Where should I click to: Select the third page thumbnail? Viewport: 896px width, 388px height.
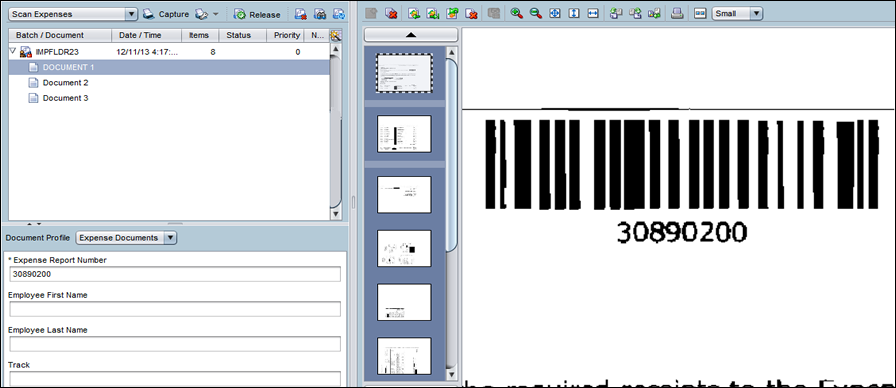click(x=404, y=194)
